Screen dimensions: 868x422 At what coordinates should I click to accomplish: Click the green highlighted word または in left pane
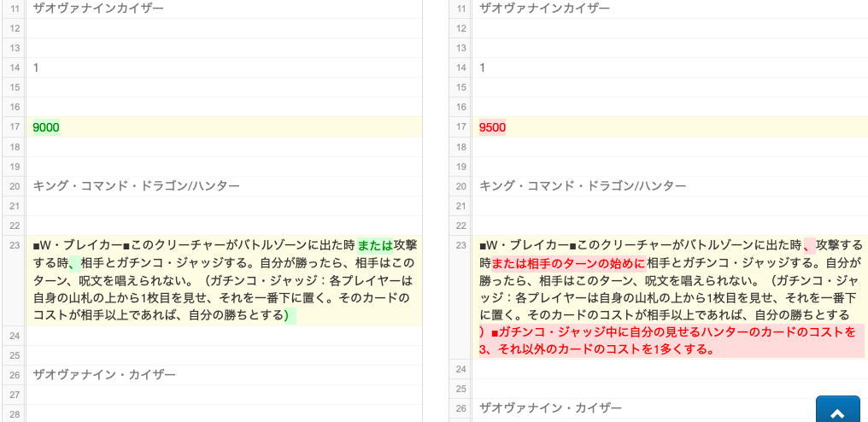coord(375,244)
